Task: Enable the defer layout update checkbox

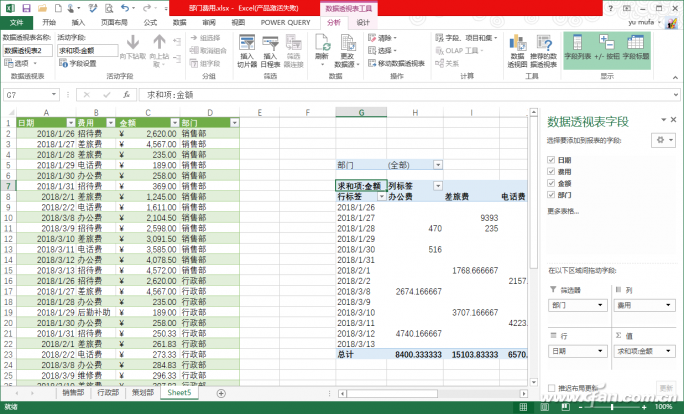Action: (x=551, y=388)
